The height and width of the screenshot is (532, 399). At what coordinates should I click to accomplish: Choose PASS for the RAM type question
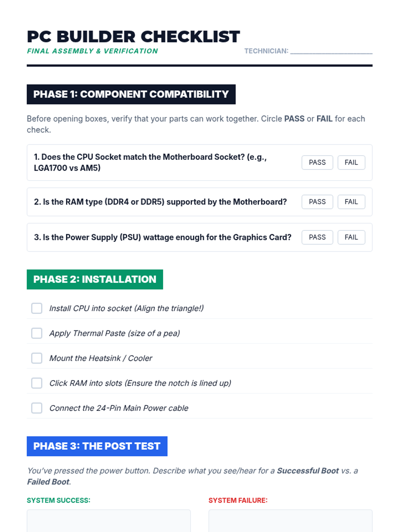click(317, 202)
